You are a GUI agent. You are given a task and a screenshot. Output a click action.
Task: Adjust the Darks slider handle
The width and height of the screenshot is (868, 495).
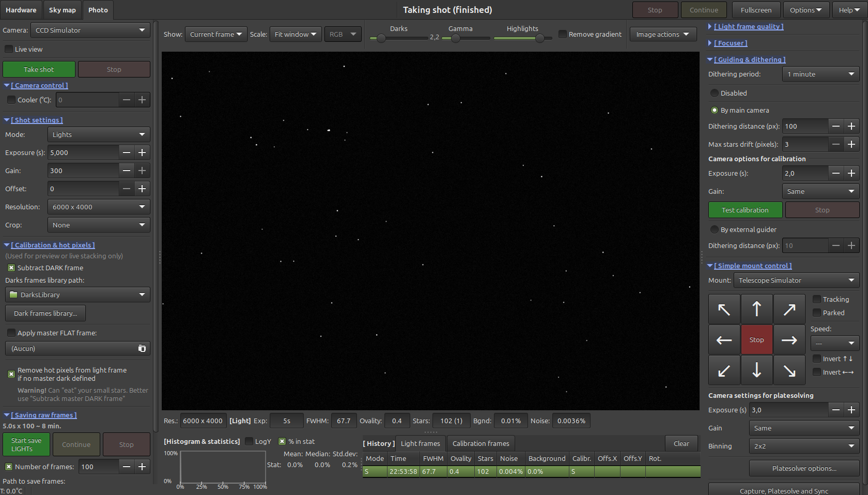(381, 38)
